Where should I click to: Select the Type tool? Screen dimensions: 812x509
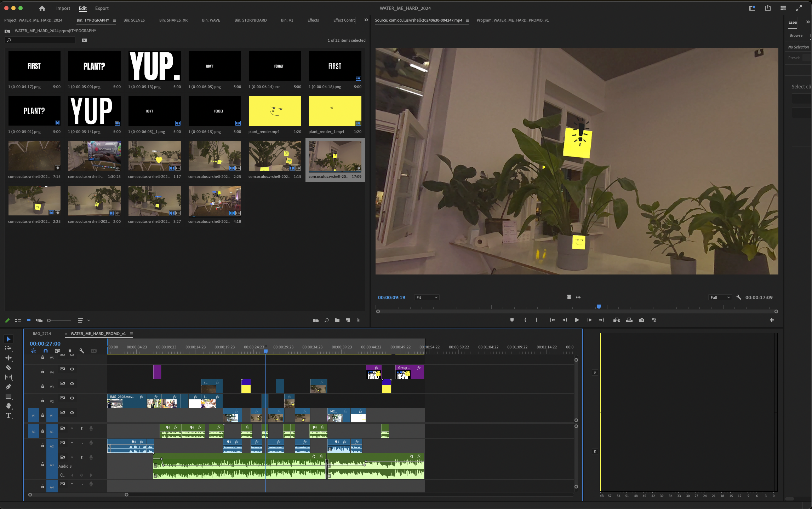click(8, 415)
